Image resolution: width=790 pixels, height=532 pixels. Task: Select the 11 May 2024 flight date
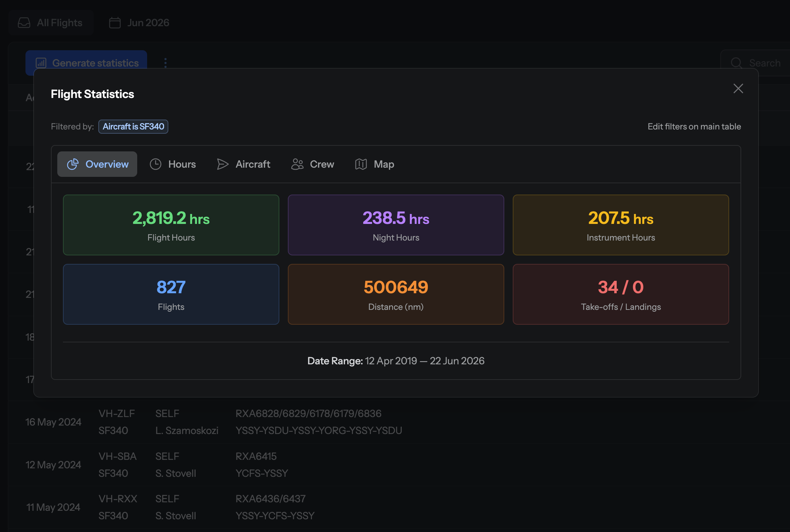point(53,507)
